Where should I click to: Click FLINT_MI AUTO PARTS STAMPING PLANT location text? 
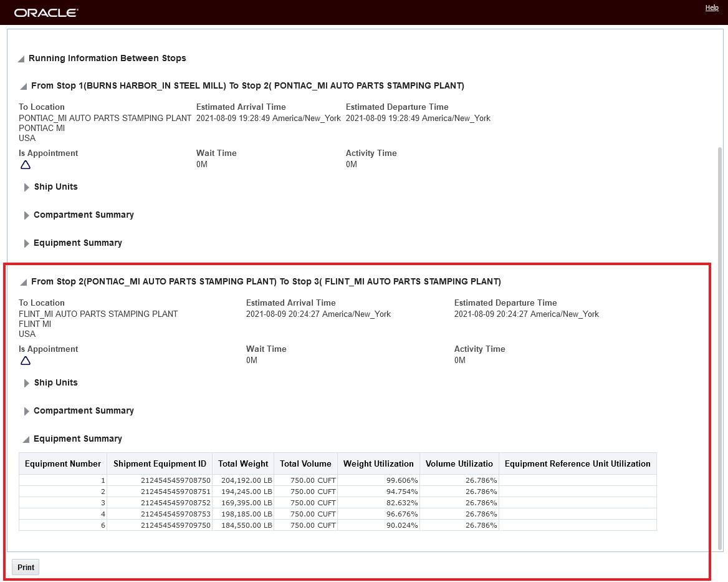tap(98, 314)
